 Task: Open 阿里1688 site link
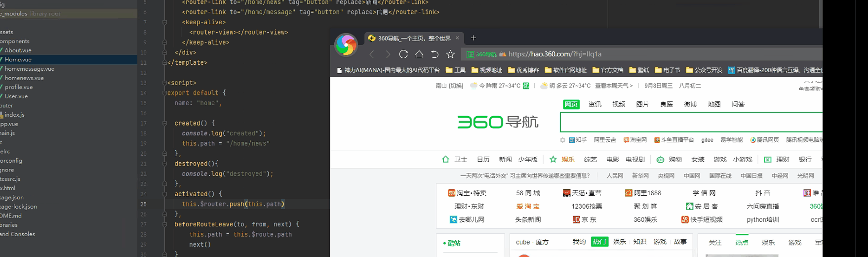(x=643, y=193)
